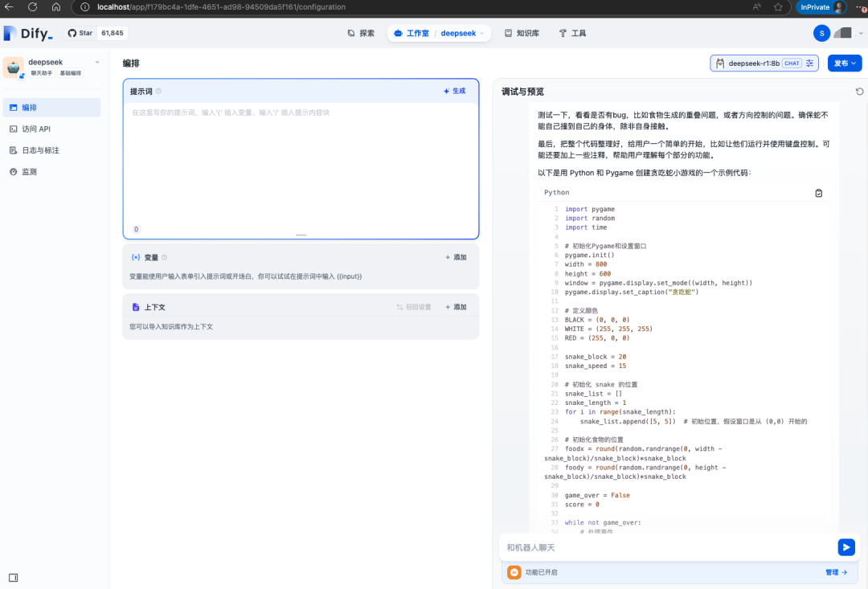Click the 上下文 document icon
This screenshot has height=589, width=868.
[136, 307]
